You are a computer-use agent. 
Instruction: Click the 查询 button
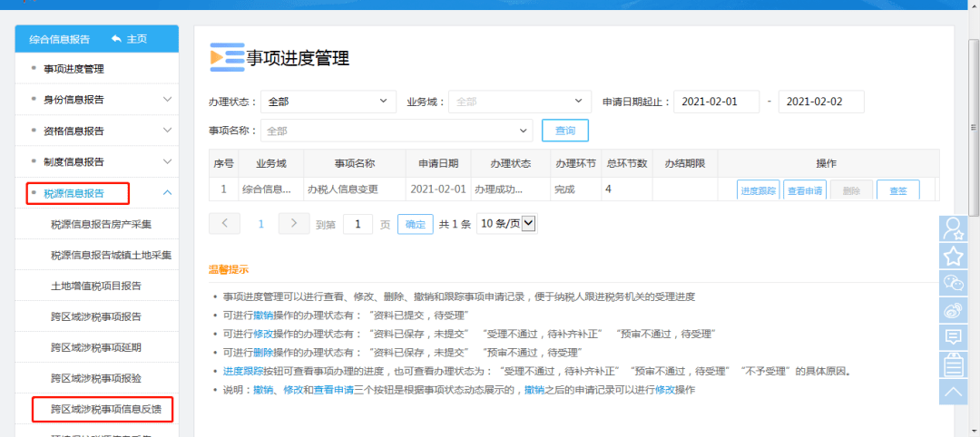(x=565, y=131)
